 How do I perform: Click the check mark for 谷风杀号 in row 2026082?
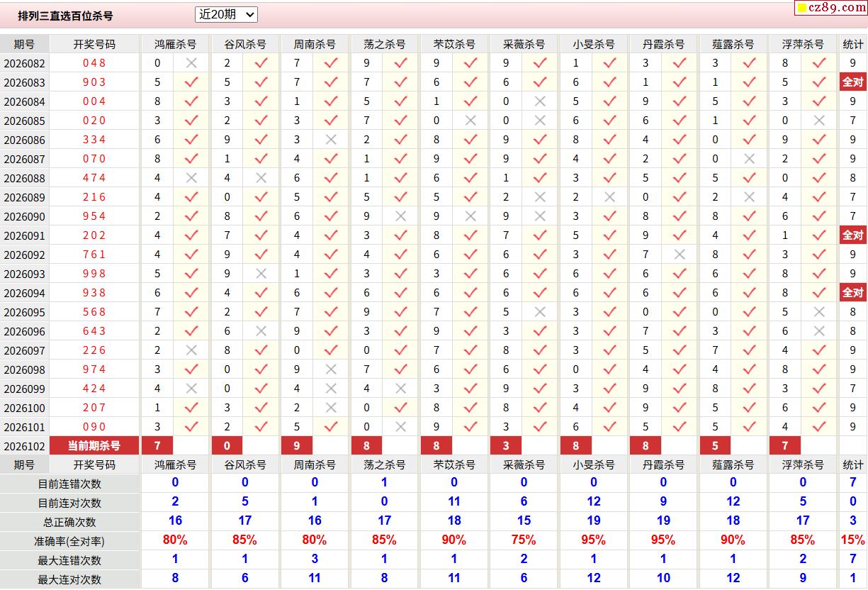tap(261, 63)
